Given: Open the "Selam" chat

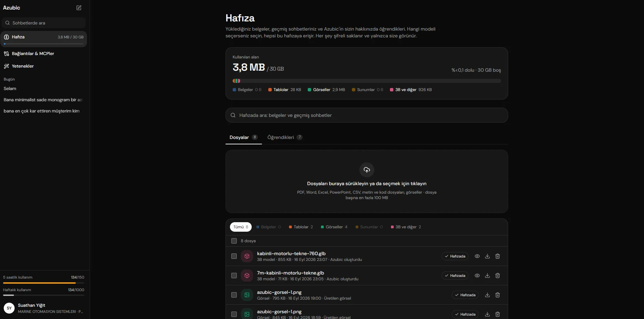Looking at the screenshot, I should [x=43, y=88].
